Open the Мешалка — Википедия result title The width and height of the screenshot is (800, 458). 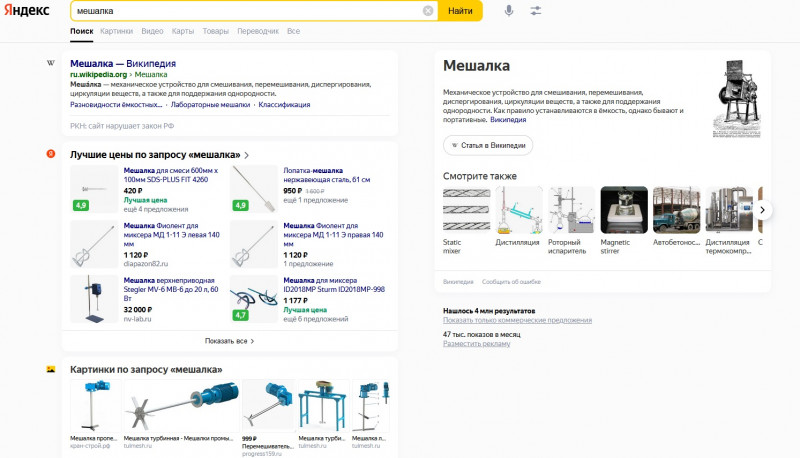click(x=123, y=63)
